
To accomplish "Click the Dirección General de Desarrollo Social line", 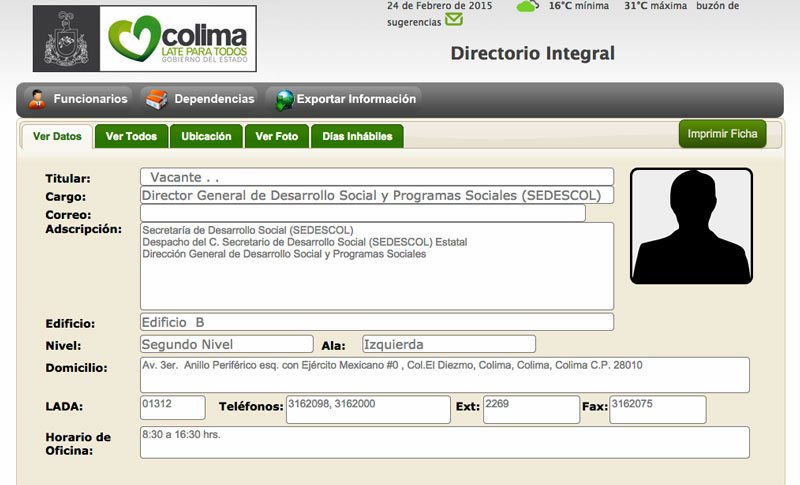I will [x=284, y=253].
